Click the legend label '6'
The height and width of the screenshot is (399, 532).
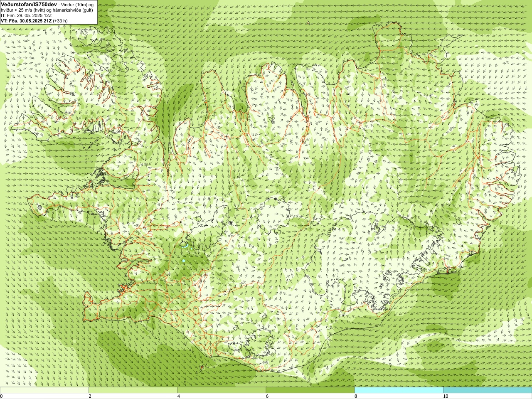point(267,396)
